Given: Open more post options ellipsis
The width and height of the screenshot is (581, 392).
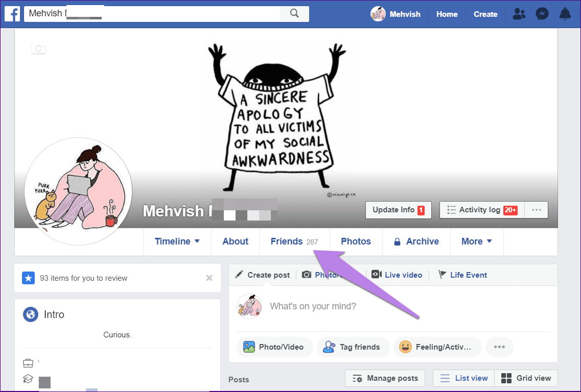Looking at the screenshot, I should pyautogui.click(x=499, y=347).
